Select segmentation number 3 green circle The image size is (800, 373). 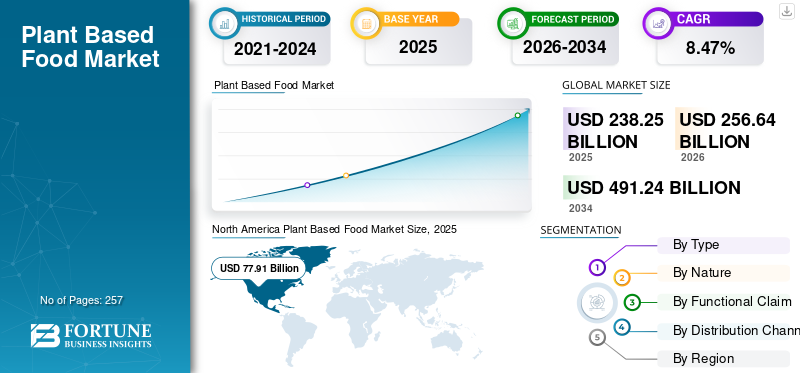[632, 302]
